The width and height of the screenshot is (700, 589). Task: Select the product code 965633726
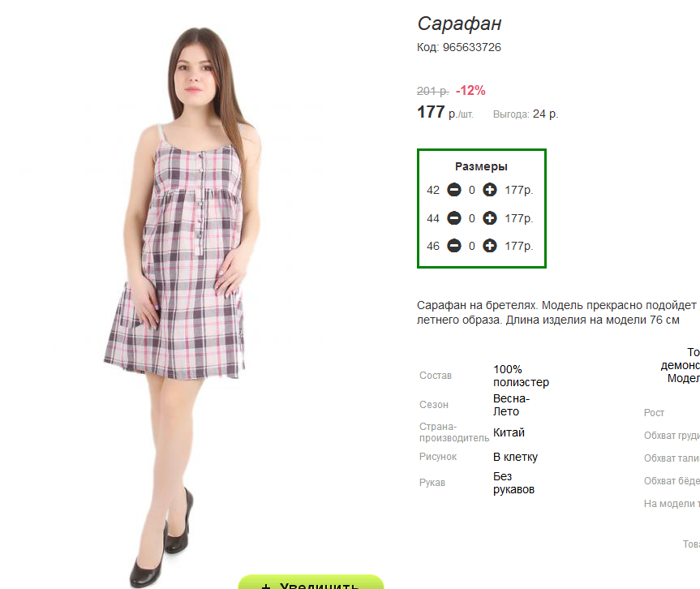point(472,47)
